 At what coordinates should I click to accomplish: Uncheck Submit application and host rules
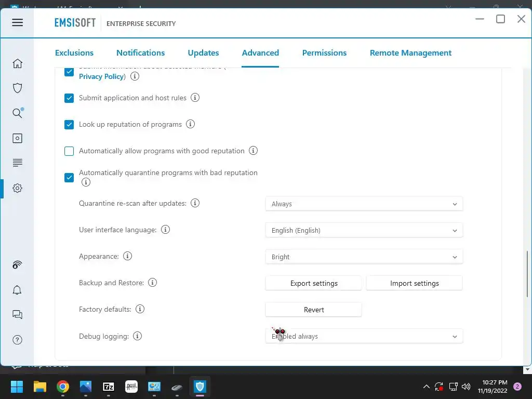[x=69, y=98]
